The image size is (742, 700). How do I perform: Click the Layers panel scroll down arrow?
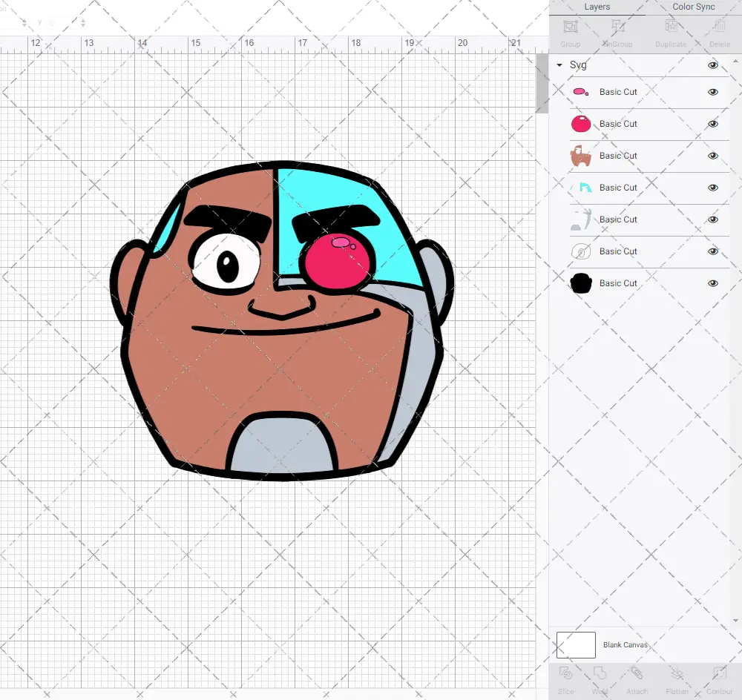735,621
